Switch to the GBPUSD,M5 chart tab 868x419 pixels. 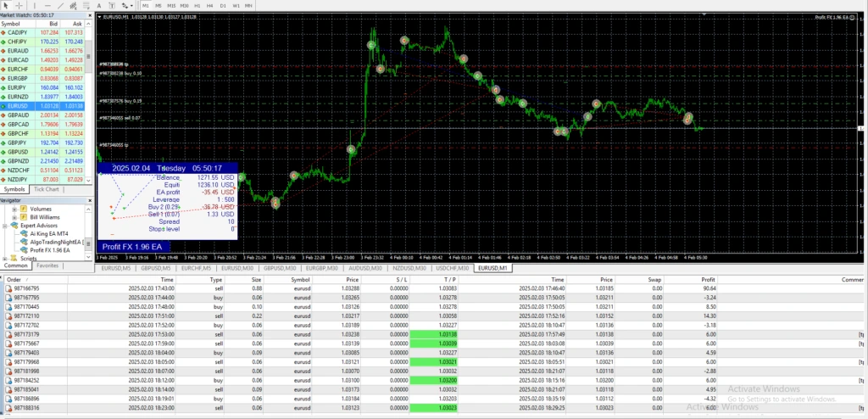point(159,268)
